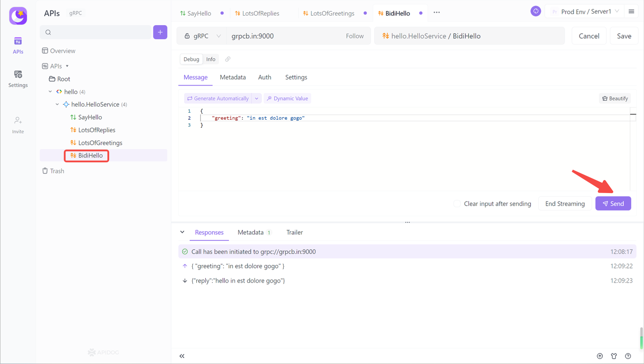This screenshot has width=644, height=364.
Task: Switch to Info view toggle
Action: coord(211,59)
